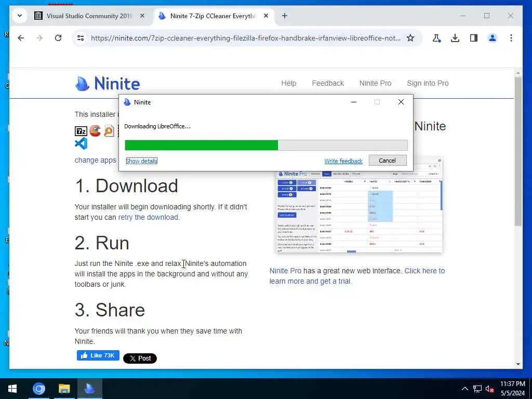Select Ninite installer on the taskbar
532x399 pixels.
click(89, 389)
